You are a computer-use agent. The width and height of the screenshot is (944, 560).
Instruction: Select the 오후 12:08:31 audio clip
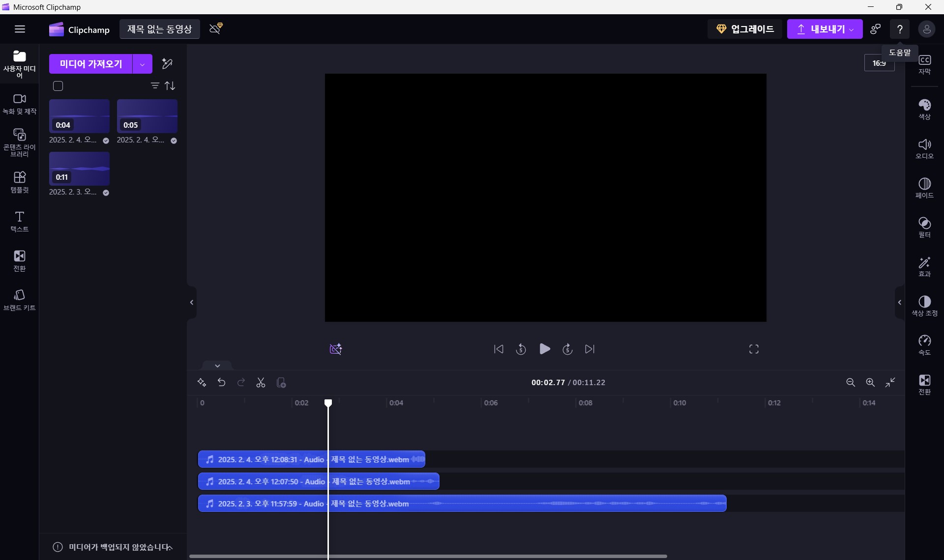pos(312,459)
